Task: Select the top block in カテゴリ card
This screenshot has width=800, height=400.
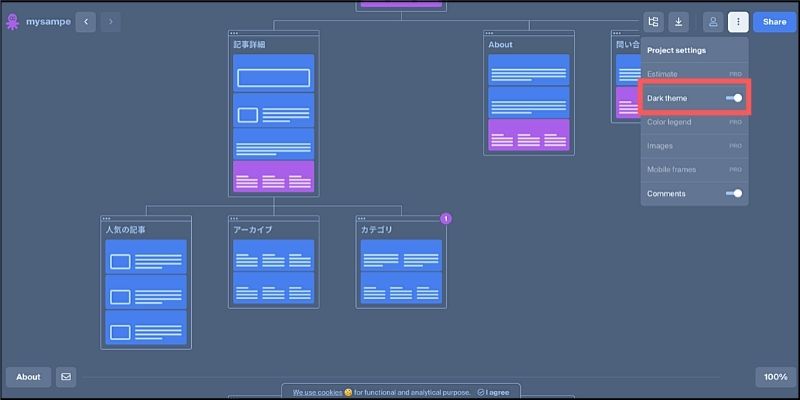Action: click(401, 255)
